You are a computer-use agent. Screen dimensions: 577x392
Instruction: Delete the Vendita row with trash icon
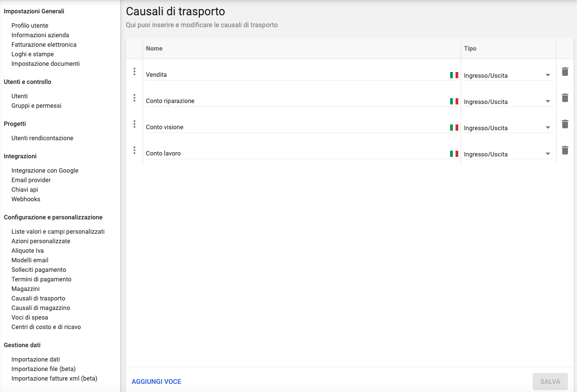[x=565, y=72]
